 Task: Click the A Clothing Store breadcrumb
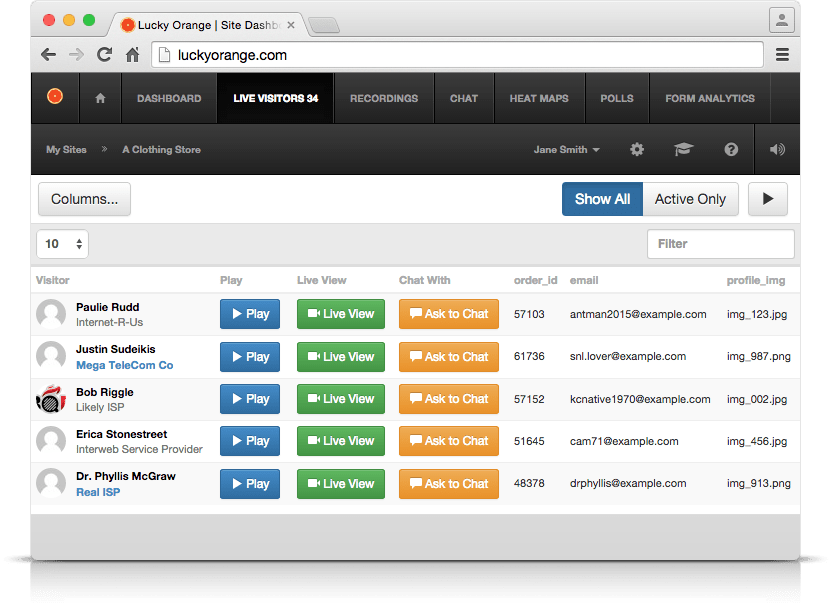[161, 150]
